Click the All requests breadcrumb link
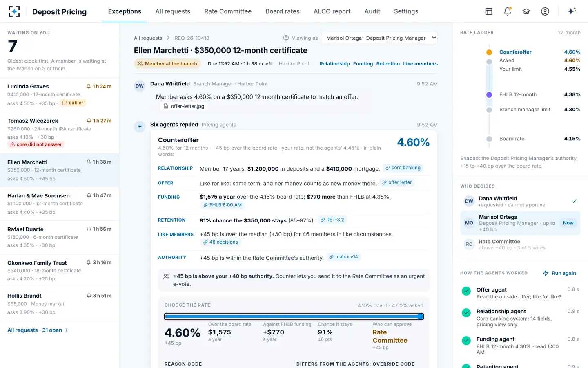Image resolution: width=588 pixels, height=368 pixels. click(x=148, y=38)
